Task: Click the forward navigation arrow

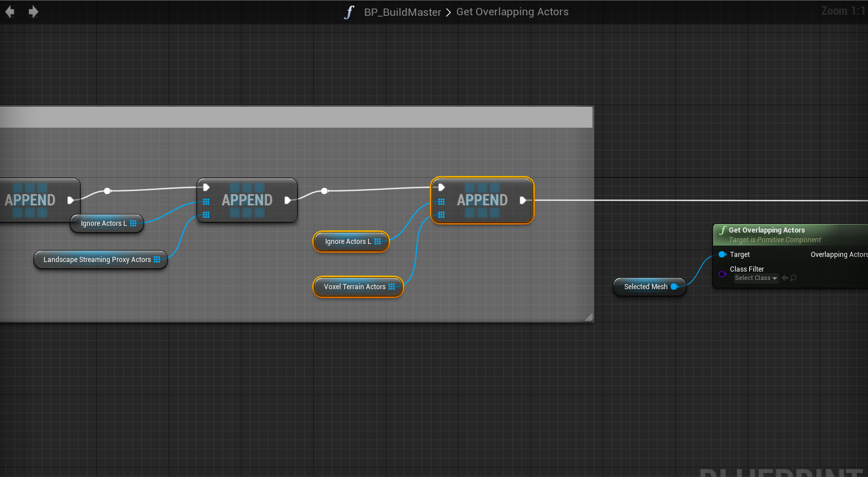Action: pyautogui.click(x=33, y=12)
